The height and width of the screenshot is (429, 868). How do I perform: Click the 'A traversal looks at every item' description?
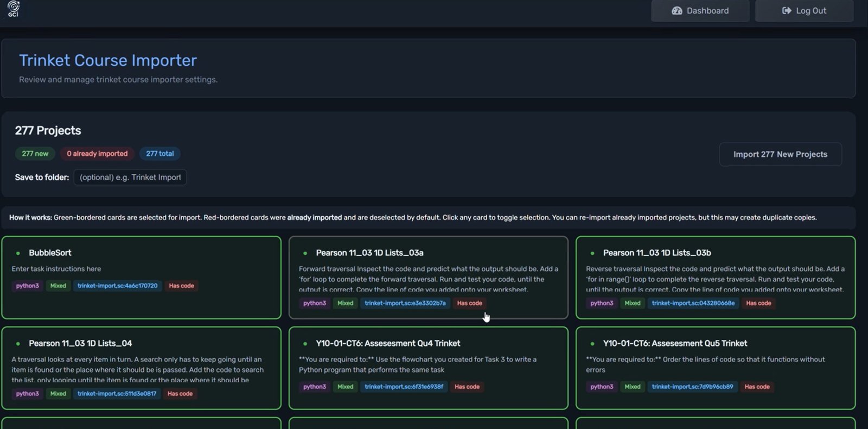tap(138, 370)
